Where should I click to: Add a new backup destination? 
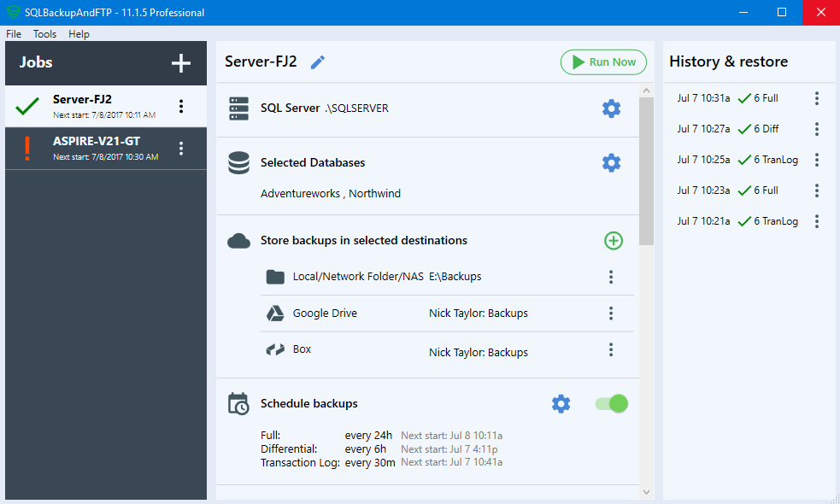click(x=613, y=241)
